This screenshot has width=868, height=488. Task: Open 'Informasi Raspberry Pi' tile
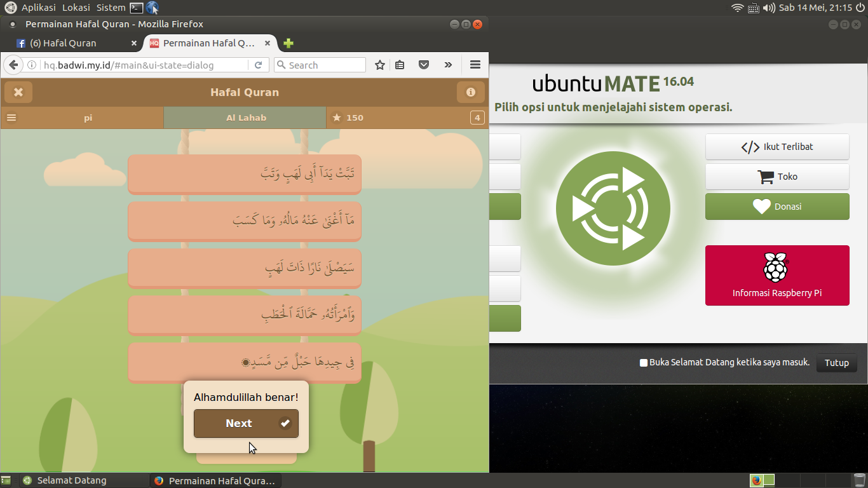click(777, 275)
